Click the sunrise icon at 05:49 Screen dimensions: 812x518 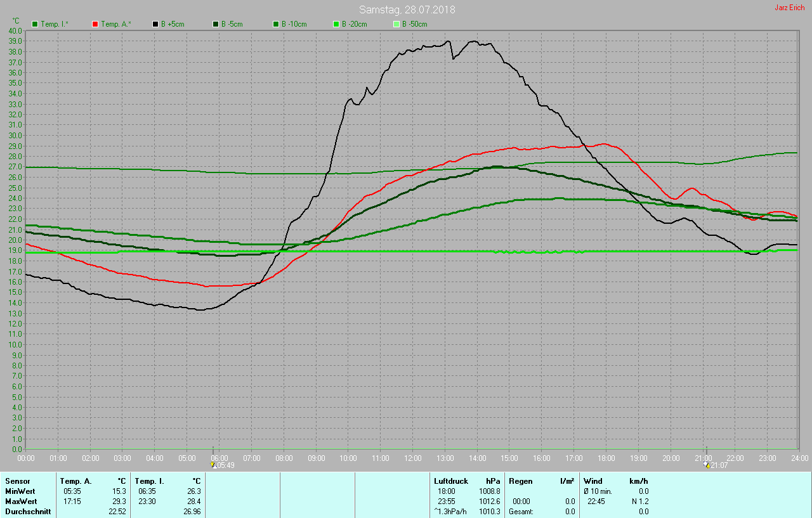pos(213,465)
